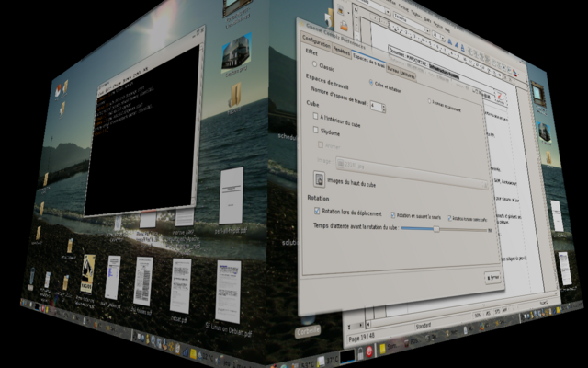588x368 pixels.
Task: Click the printer icon in Writer toolbar
Action: 344,26
